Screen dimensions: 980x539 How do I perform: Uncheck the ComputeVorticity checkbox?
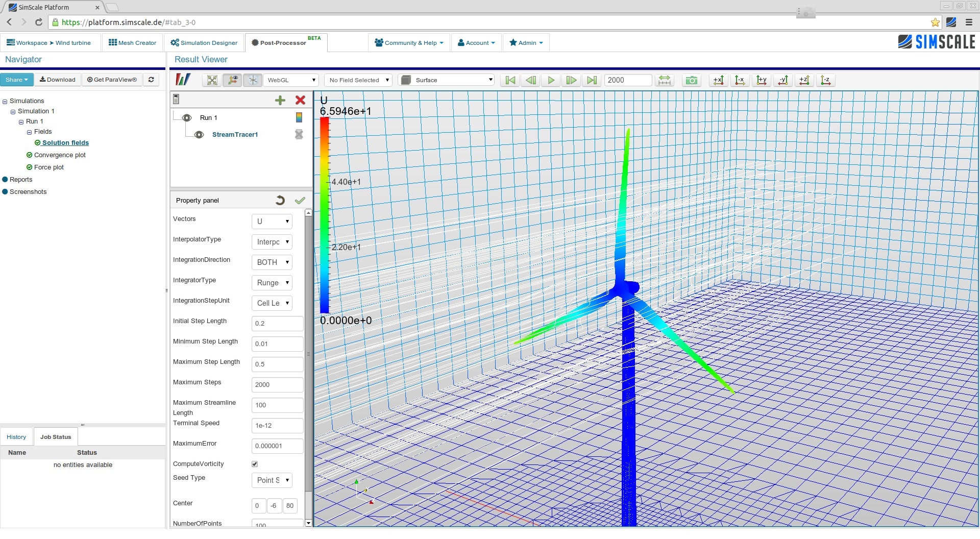[254, 464]
